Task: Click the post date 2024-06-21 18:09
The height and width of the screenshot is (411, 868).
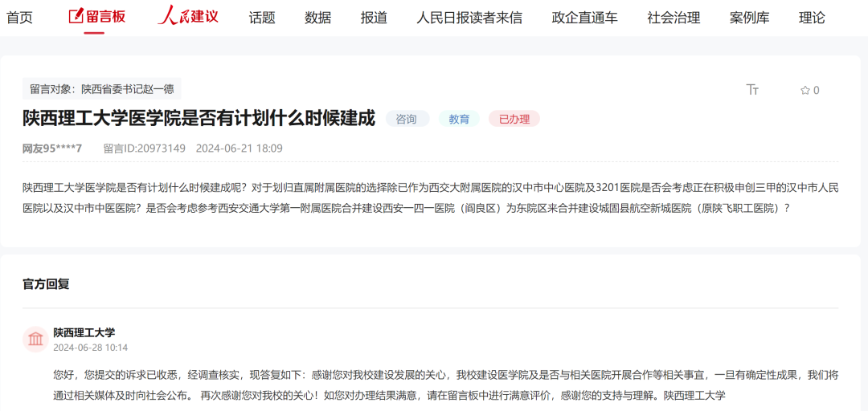Action: pyautogui.click(x=240, y=149)
